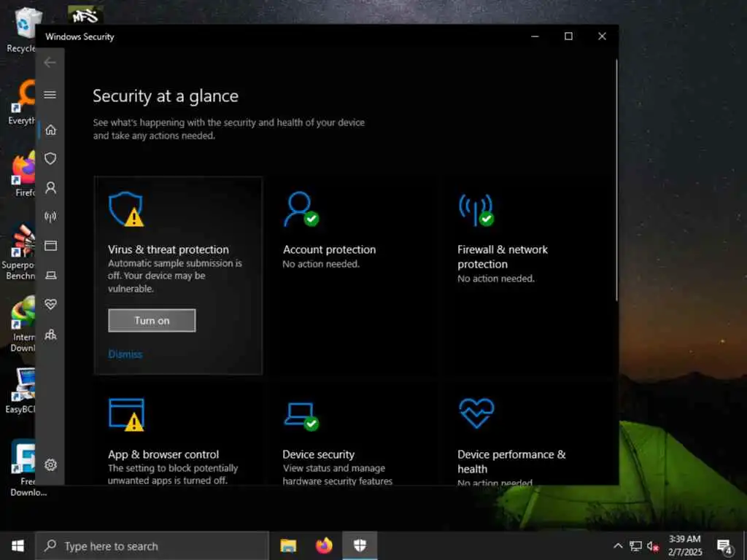This screenshot has height=560, width=747.
Task: Dismiss the virus protection warning
Action: click(x=125, y=354)
